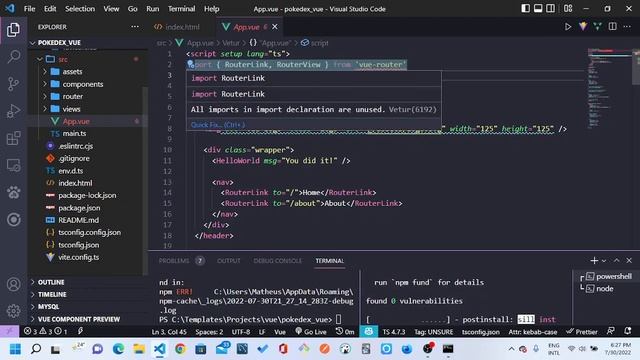Click the Run code play button
The height and width of the screenshot is (360, 640).
[x=568, y=27]
